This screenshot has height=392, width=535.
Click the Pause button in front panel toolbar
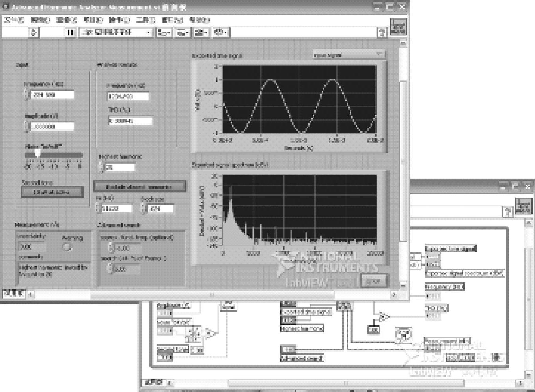click(x=70, y=32)
